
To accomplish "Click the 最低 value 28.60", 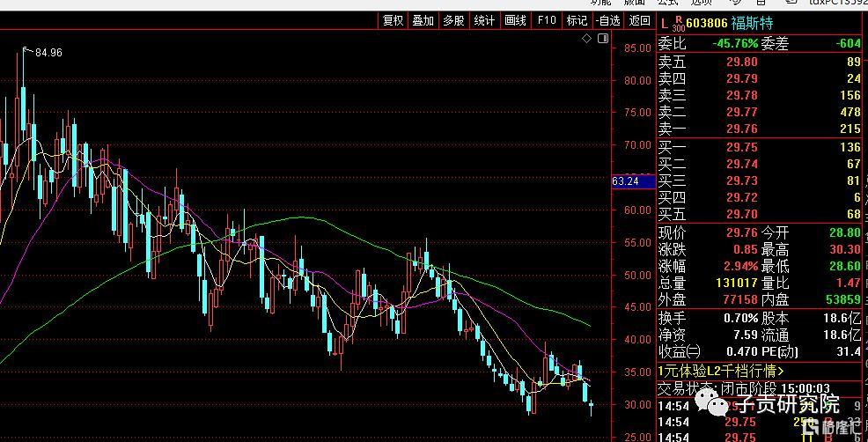I will (845, 267).
